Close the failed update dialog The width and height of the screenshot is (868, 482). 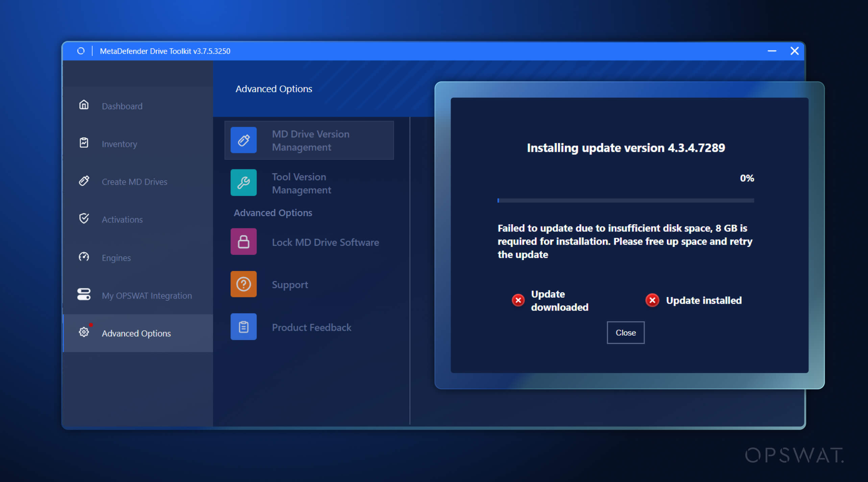coord(625,332)
